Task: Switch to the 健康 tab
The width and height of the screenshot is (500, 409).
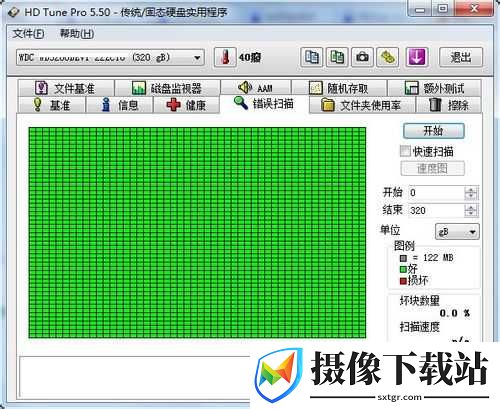Action: tap(186, 105)
